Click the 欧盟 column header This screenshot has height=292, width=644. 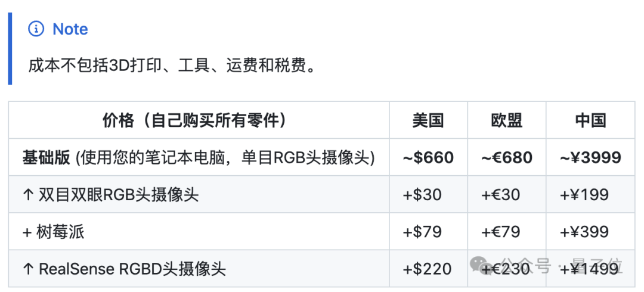(x=506, y=120)
